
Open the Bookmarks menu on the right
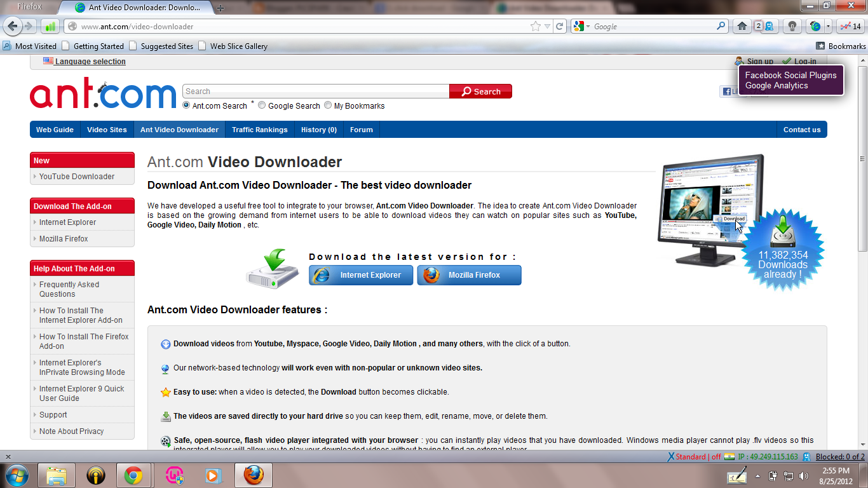841,46
